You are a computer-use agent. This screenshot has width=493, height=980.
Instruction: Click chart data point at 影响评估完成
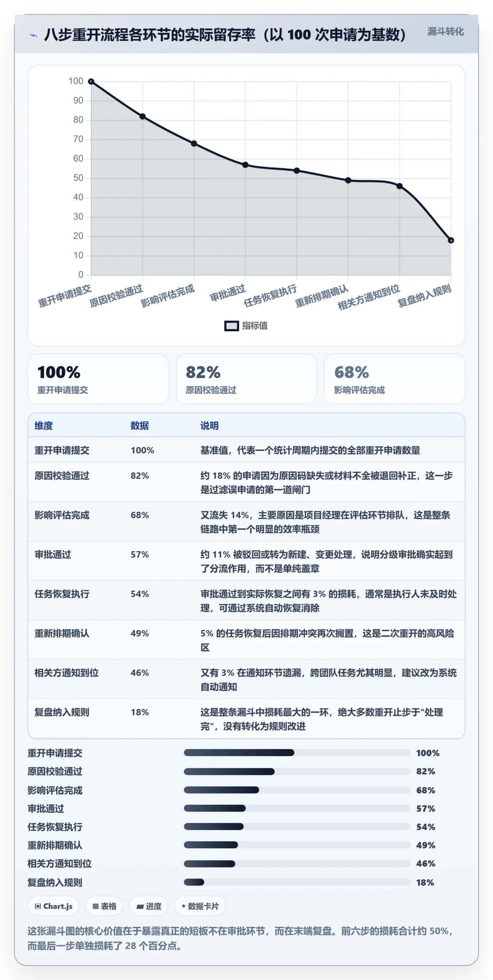click(x=194, y=144)
